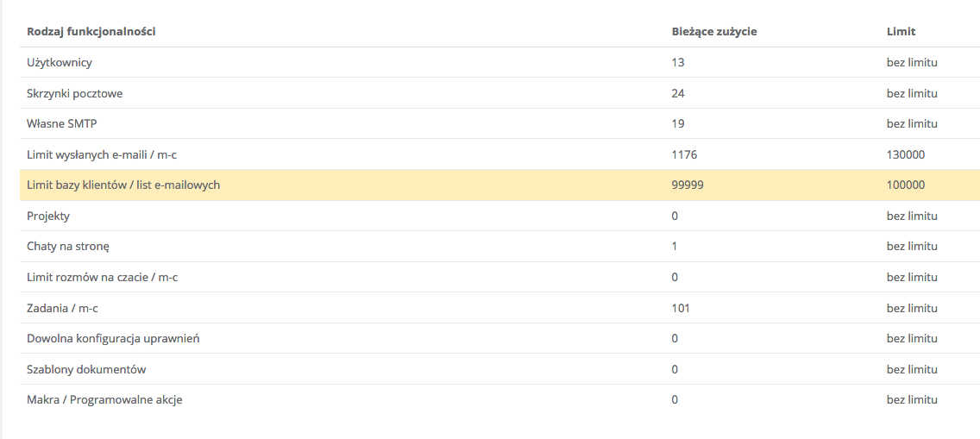Click the "Projekty" row label
980x439 pixels.
pyautogui.click(x=48, y=216)
